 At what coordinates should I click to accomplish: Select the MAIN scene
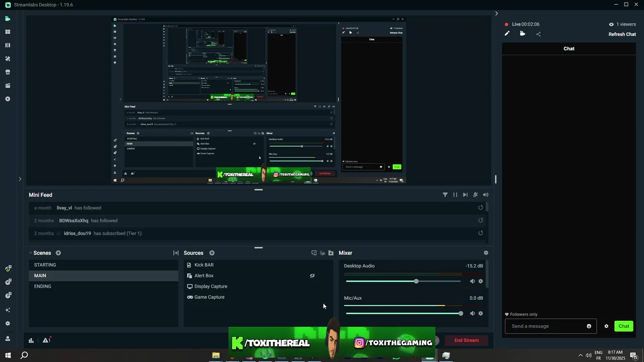(104, 276)
